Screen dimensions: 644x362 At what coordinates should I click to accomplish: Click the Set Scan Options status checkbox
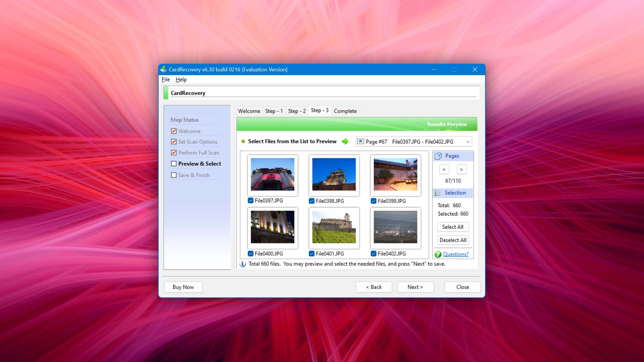coord(174,142)
